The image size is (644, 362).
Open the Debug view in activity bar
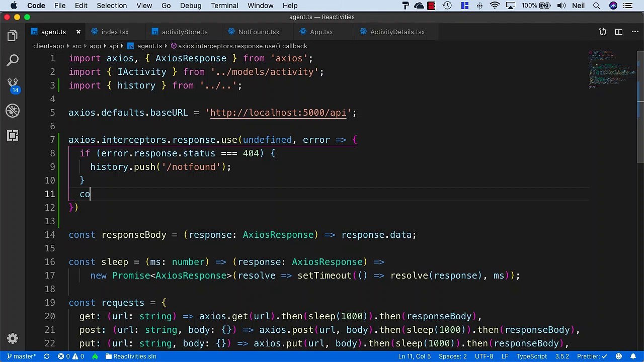(x=13, y=111)
